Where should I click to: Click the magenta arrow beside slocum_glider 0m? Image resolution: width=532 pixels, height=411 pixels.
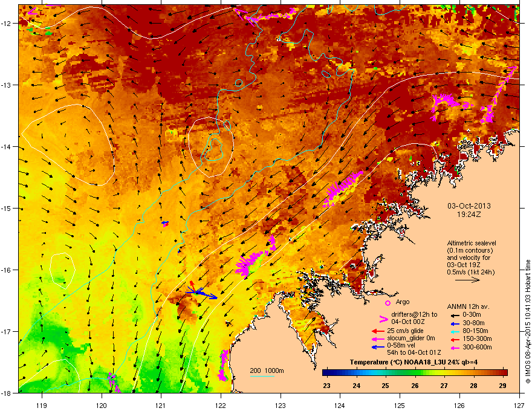378,338
